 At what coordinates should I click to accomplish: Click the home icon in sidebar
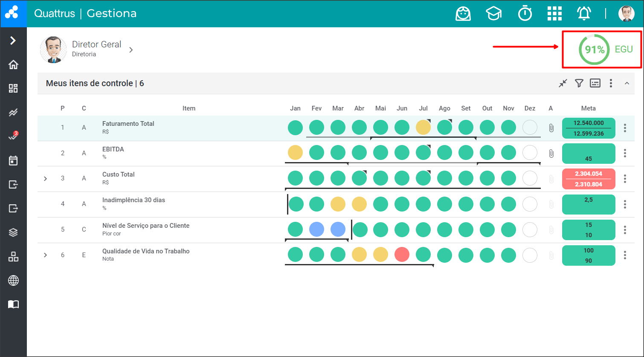(13, 65)
